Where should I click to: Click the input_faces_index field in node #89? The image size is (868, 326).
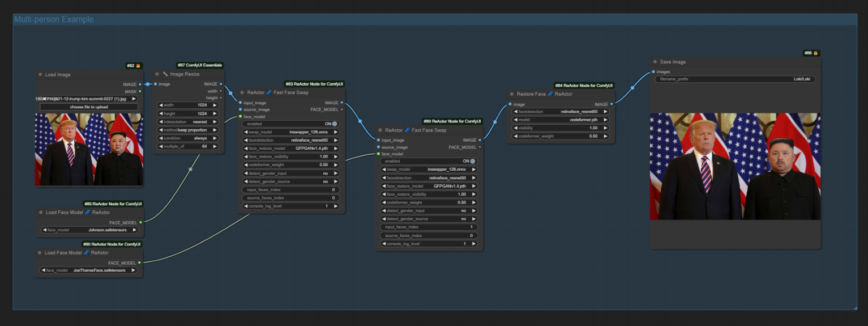(429, 227)
